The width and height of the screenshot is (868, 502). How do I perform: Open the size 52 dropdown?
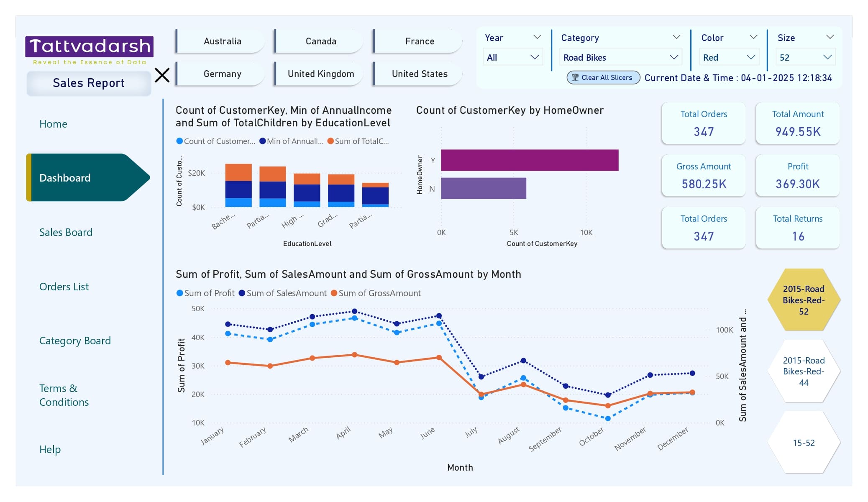[x=806, y=57]
